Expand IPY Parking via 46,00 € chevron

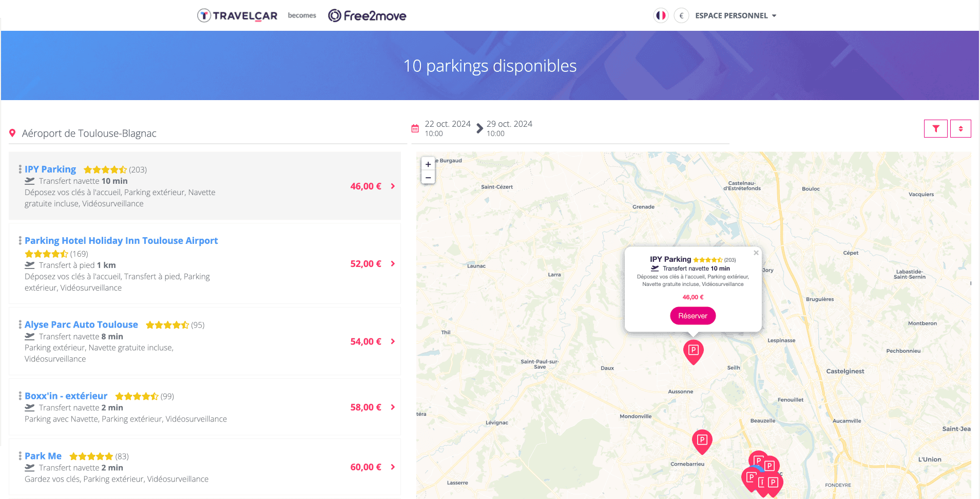tap(393, 186)
